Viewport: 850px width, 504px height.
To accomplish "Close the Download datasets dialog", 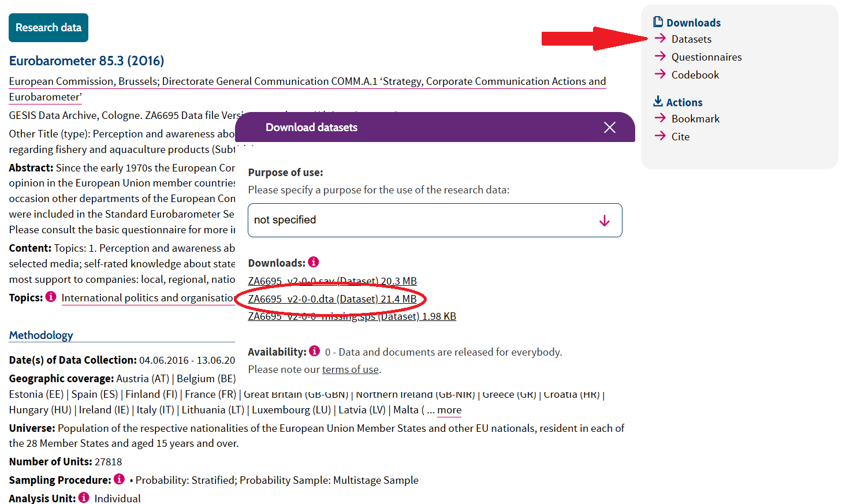I will click(x=610, y=128).
